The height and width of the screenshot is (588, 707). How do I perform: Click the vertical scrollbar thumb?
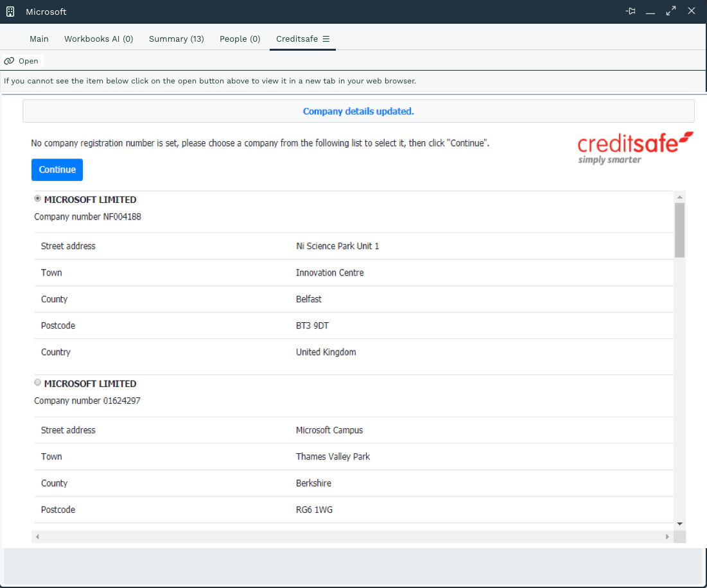click(x=679, y=230)
